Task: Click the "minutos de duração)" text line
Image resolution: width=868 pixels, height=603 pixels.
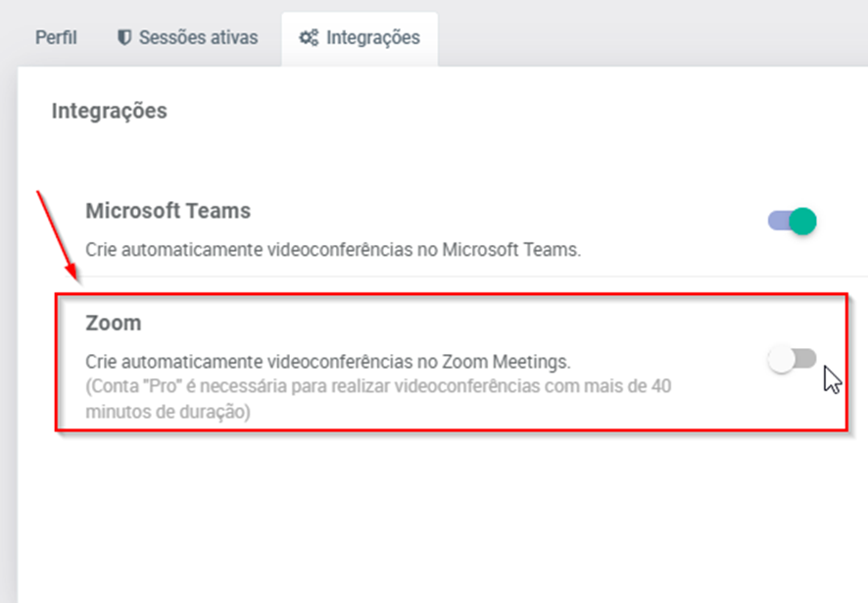Action: tap(168, 412)
